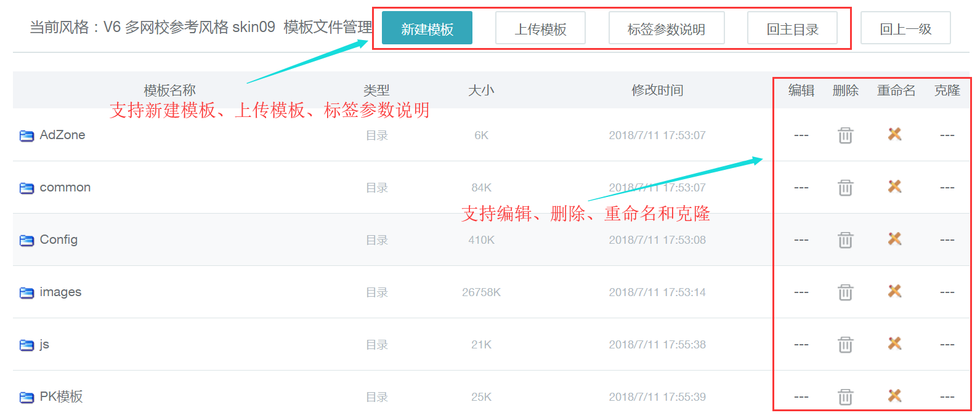
Task: Click the common folder icon
Action: pos(26,188)
